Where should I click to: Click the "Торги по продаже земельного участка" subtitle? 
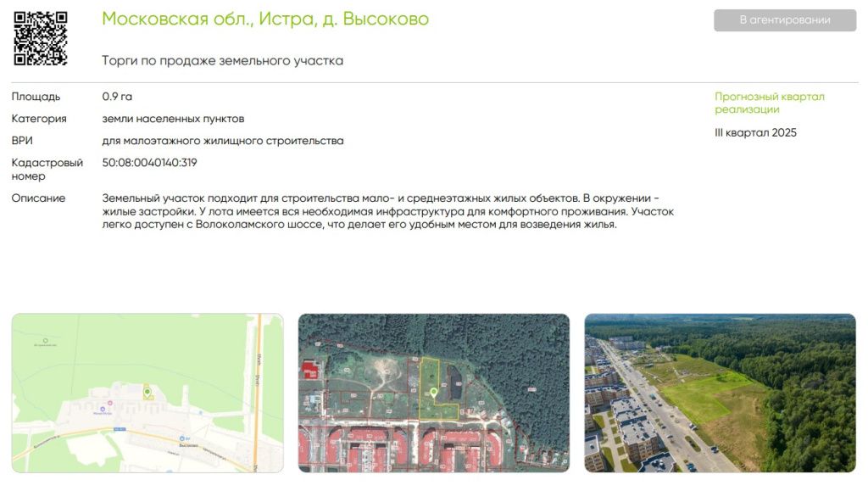pyautogui.click(x=222, y=61)
